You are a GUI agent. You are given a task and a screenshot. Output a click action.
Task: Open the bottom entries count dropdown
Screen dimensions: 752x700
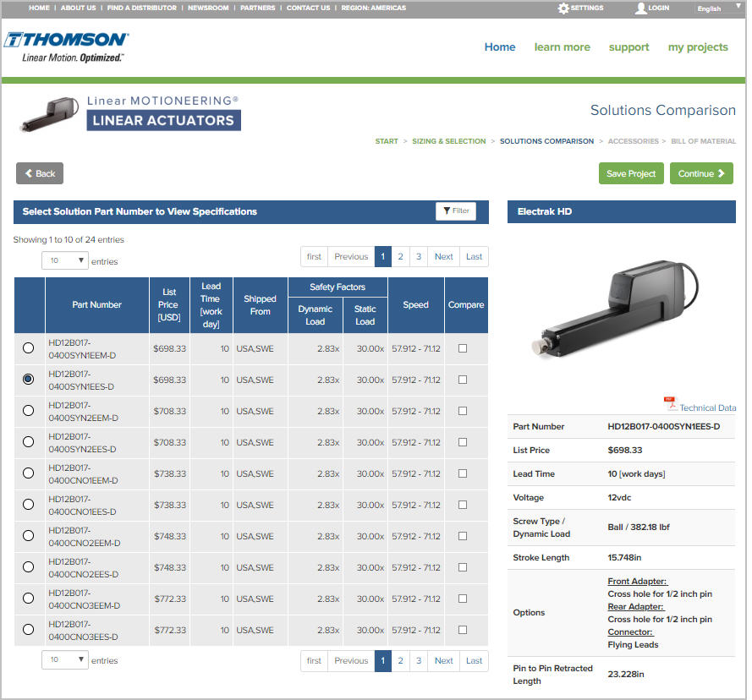(64, 660)
